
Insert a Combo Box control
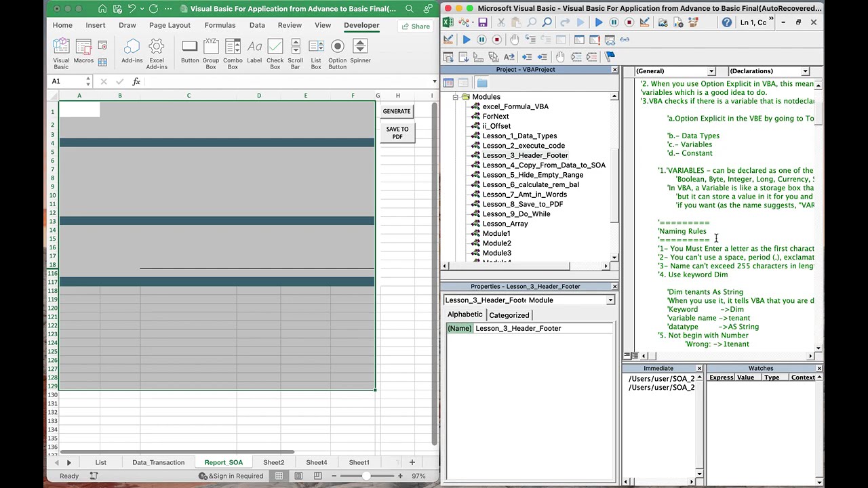pyautogui.click(x=233, y=54)
